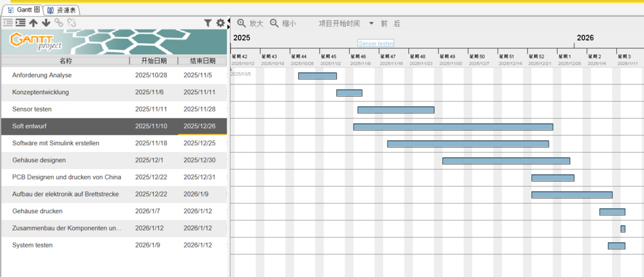Zoom out the chart with 缩小
This screenshot has height=277, width=644.
[x=283, y=23]
